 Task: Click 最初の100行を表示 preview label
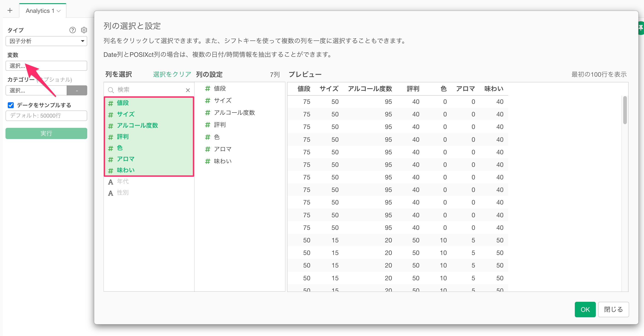click(599, 74)
